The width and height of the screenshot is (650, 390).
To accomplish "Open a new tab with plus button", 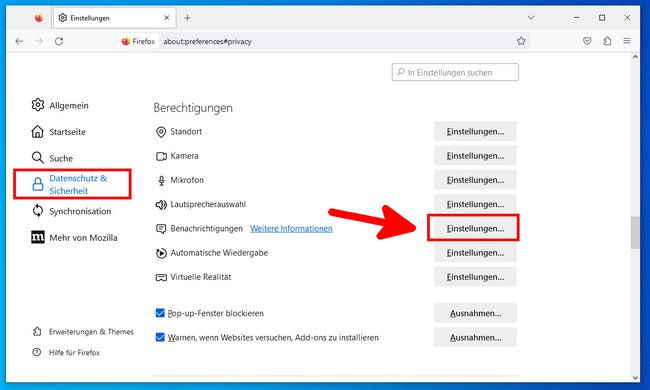I will click(187, 18).
